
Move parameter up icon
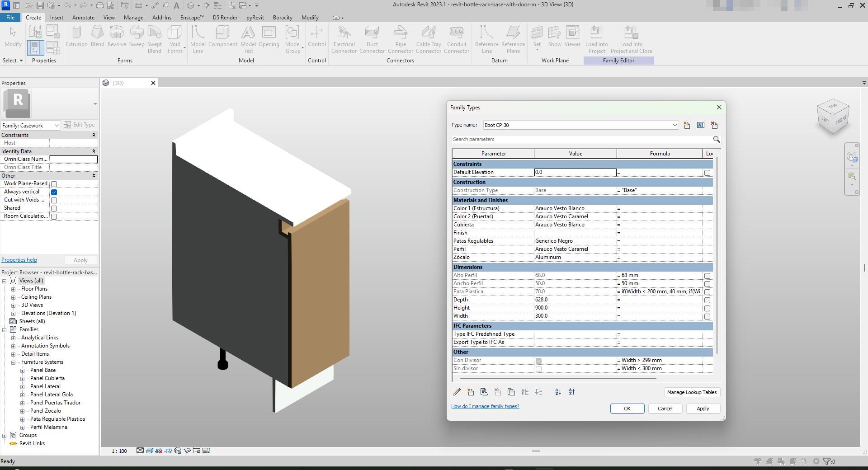point(525,392)
